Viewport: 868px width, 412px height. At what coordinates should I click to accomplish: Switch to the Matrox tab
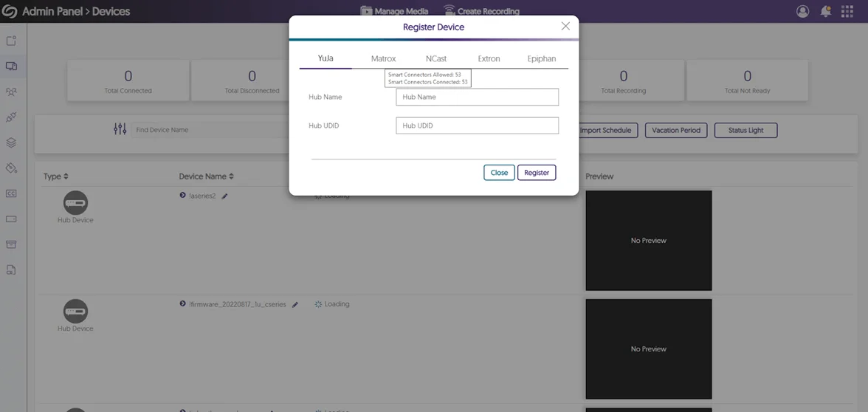click(384, 58)
